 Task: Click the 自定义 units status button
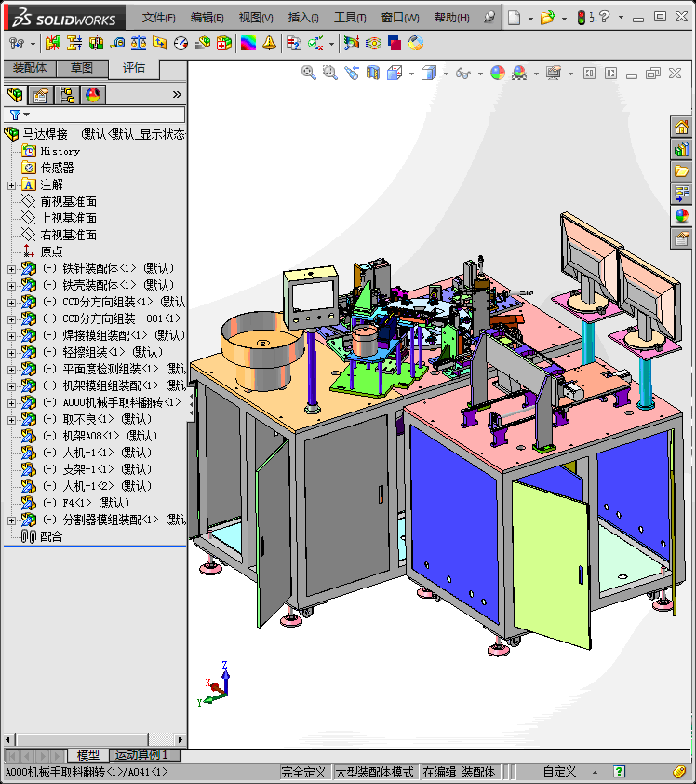click(x=559, y=772)
